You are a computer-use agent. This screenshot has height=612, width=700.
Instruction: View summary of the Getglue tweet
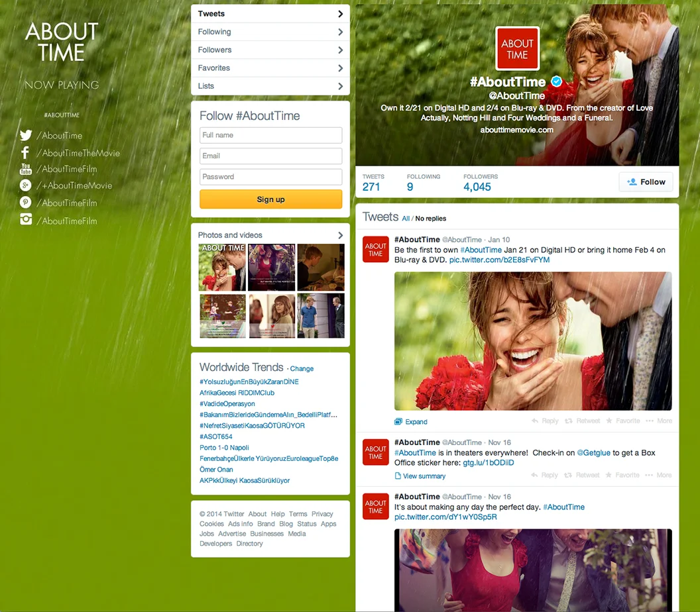tap(420, 476)
